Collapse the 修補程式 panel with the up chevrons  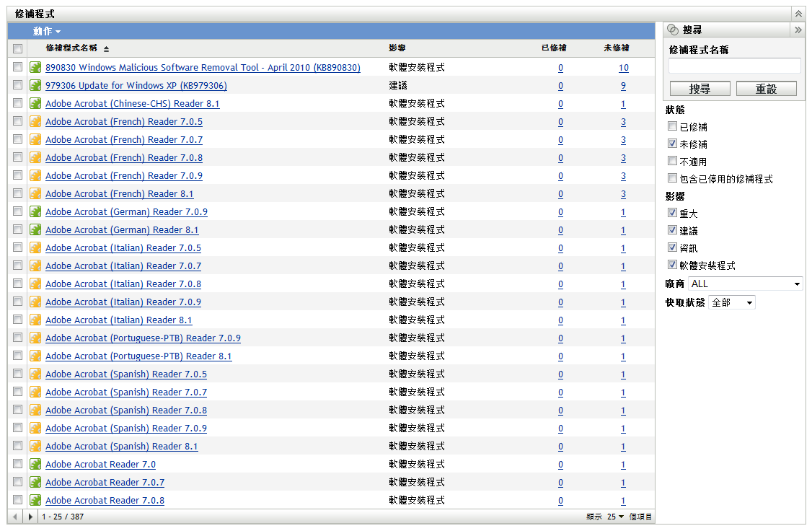pos(798,14)
